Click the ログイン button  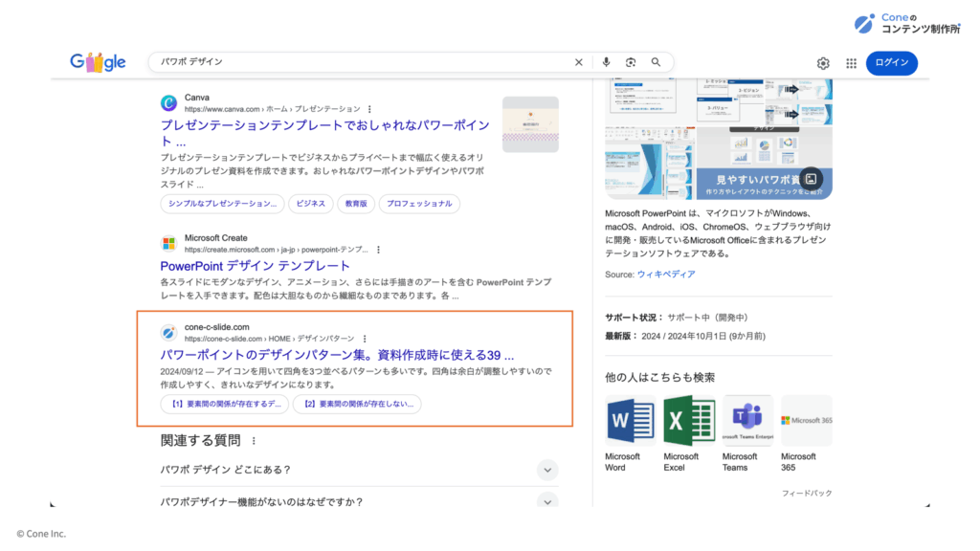[892, 62]
